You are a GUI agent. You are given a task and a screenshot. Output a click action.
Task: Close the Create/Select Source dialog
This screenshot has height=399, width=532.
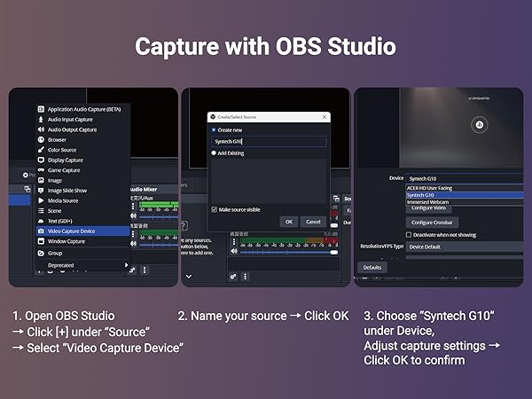point(325,117)
